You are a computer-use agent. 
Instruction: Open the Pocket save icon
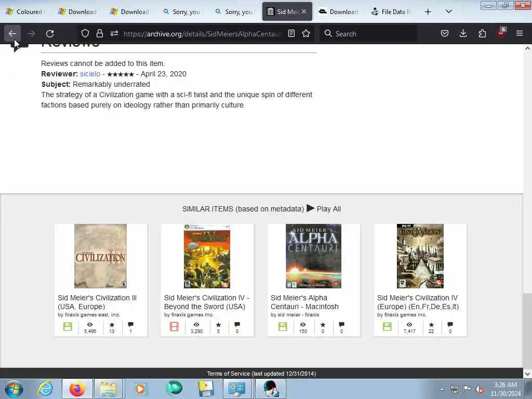coord(445,33)
